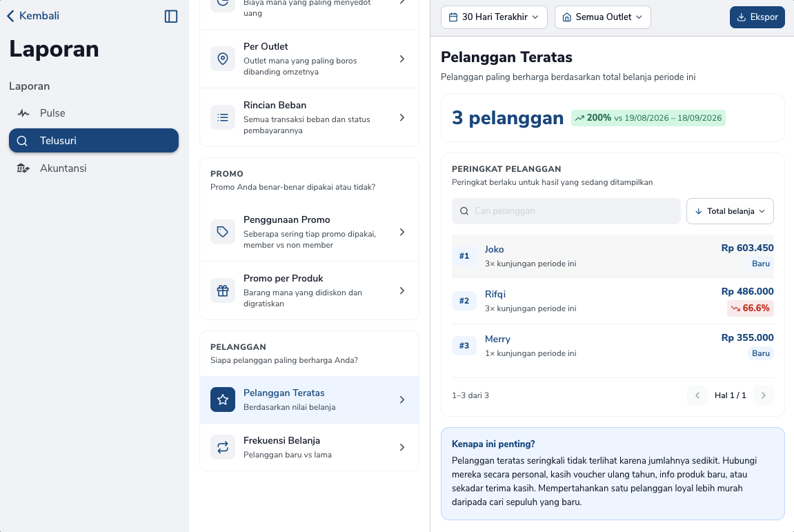Image resolution: width=794 pixels, height=532 pixels.
Task: Open the Total belanja sort dropdown
Action: (730, 211)
